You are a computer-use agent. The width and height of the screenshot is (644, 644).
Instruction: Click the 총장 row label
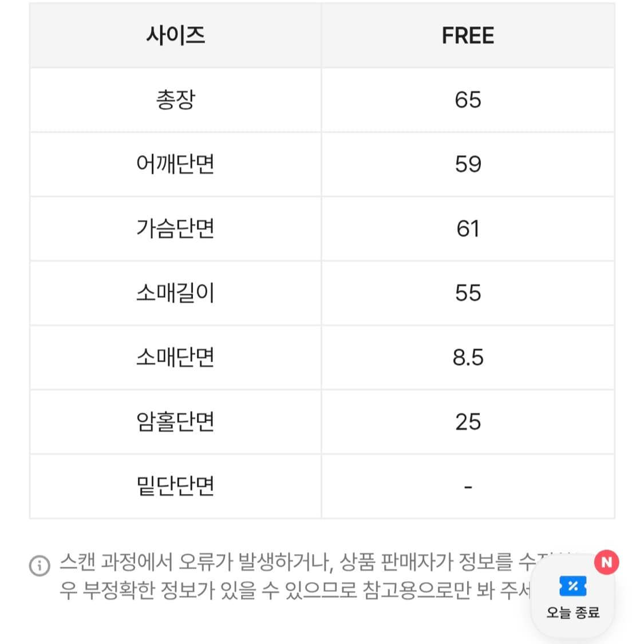tap(175, 100)
